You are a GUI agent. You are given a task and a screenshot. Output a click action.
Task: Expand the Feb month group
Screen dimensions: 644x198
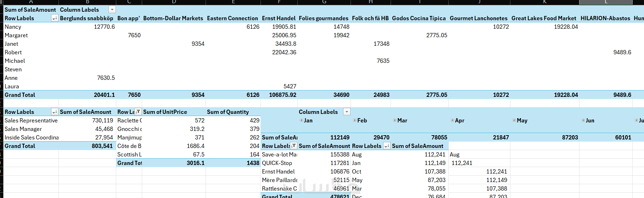(354, 120)
